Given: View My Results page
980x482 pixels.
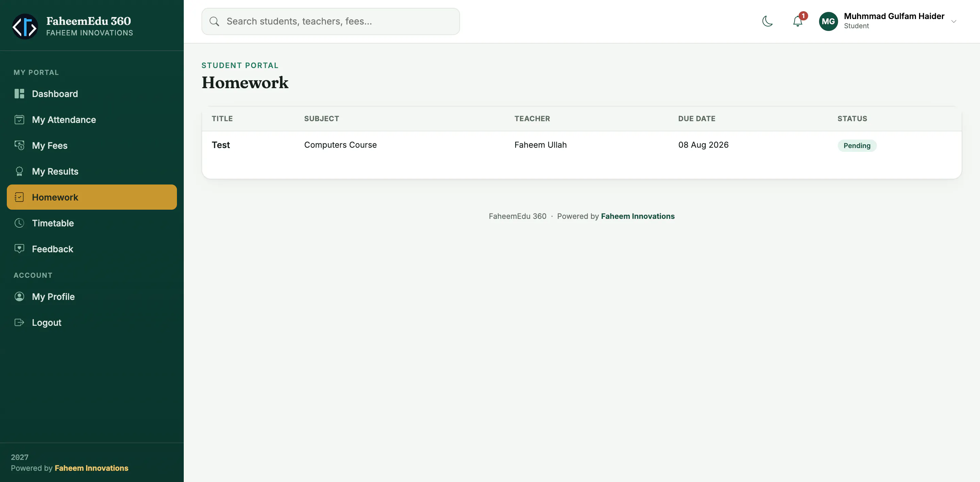Looking at the screenshot, I should pos(92,171).
